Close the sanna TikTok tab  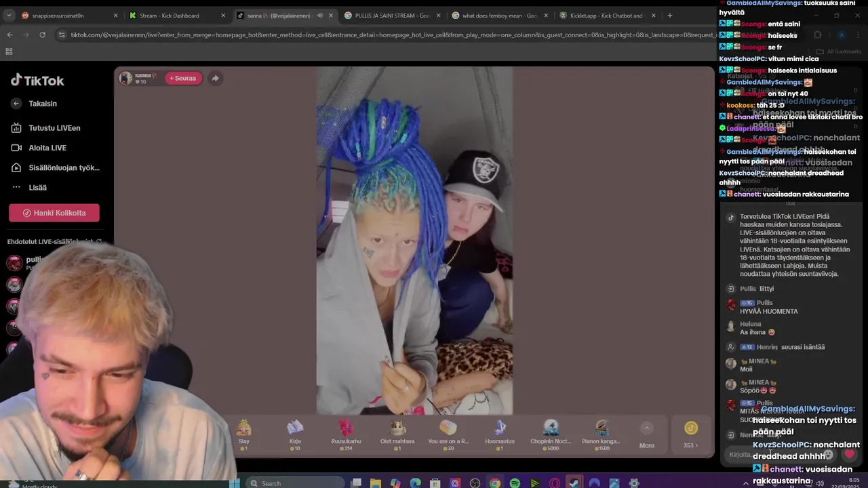click(x=331, y=16)
